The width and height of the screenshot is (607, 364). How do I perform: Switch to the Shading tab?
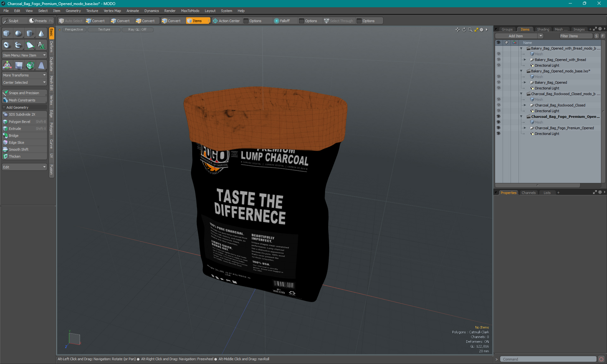pos(543,29)
